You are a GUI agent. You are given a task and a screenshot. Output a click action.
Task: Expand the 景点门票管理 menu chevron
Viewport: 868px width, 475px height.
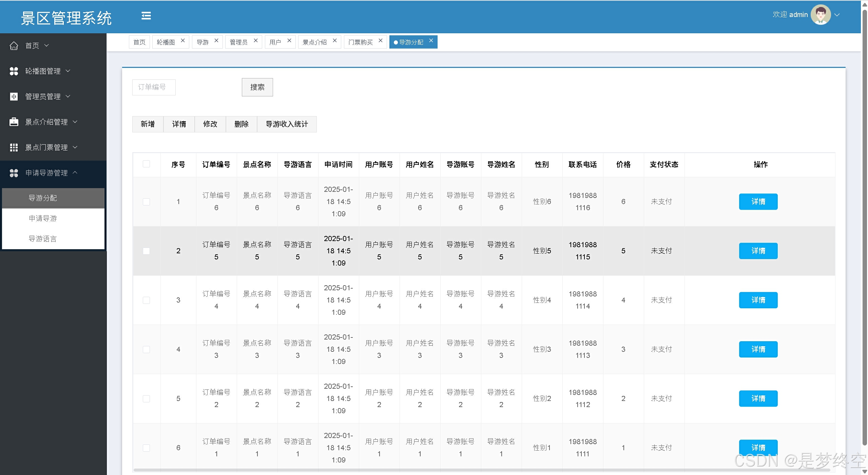click(75, 147)
